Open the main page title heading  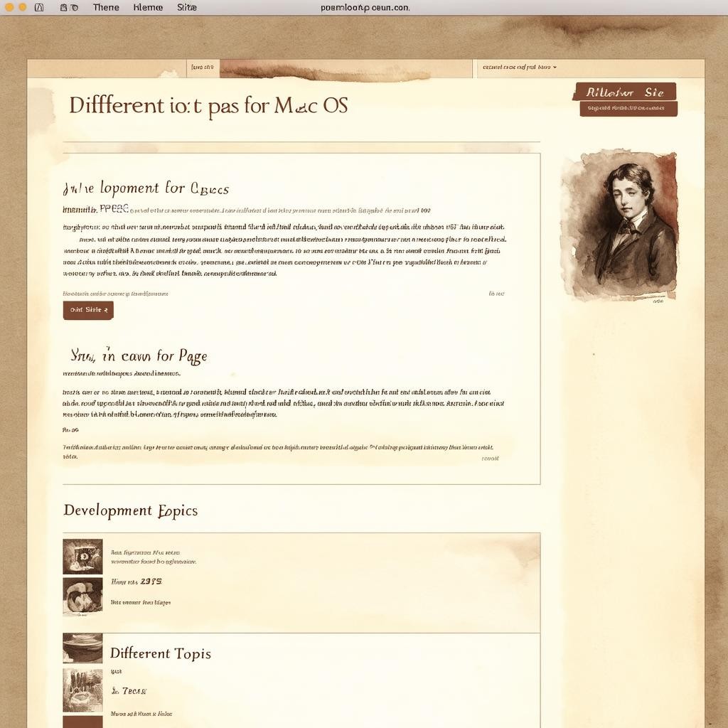pos(208,105)
